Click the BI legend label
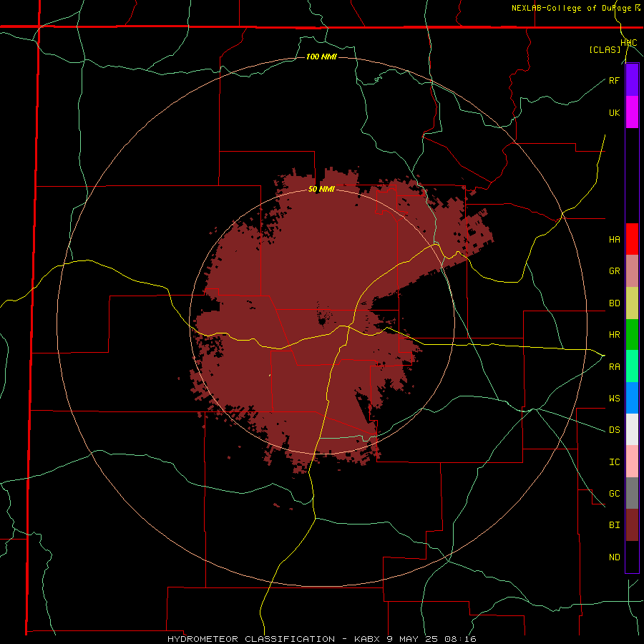Image resolution: width=644 pixels, height=644 pixels. pyautogui.click(x=614, y=525)
